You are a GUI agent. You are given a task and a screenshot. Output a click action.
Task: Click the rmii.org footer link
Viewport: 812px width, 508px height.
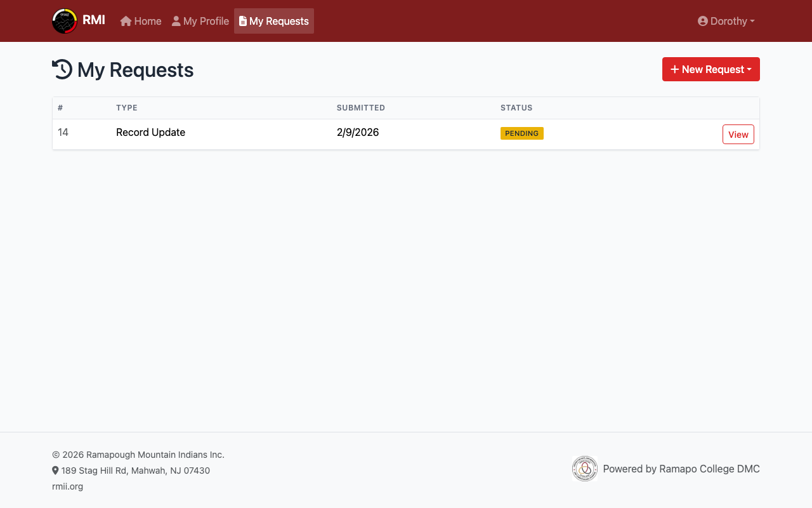[67, 486]
